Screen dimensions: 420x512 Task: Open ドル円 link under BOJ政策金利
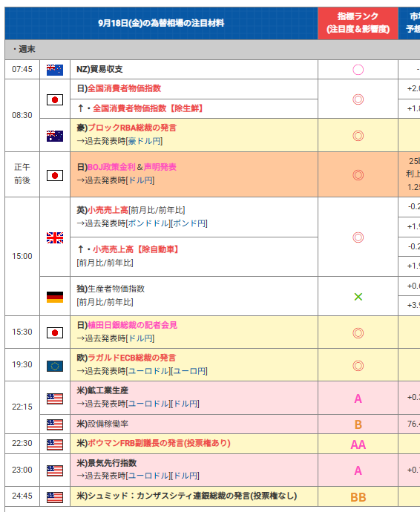(140, 180)
